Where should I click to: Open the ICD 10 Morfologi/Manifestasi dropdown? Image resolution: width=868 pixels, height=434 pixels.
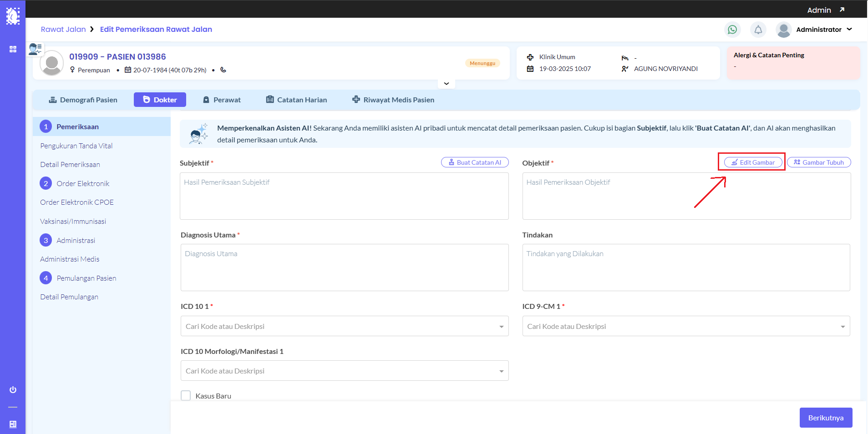click(345, 371)
